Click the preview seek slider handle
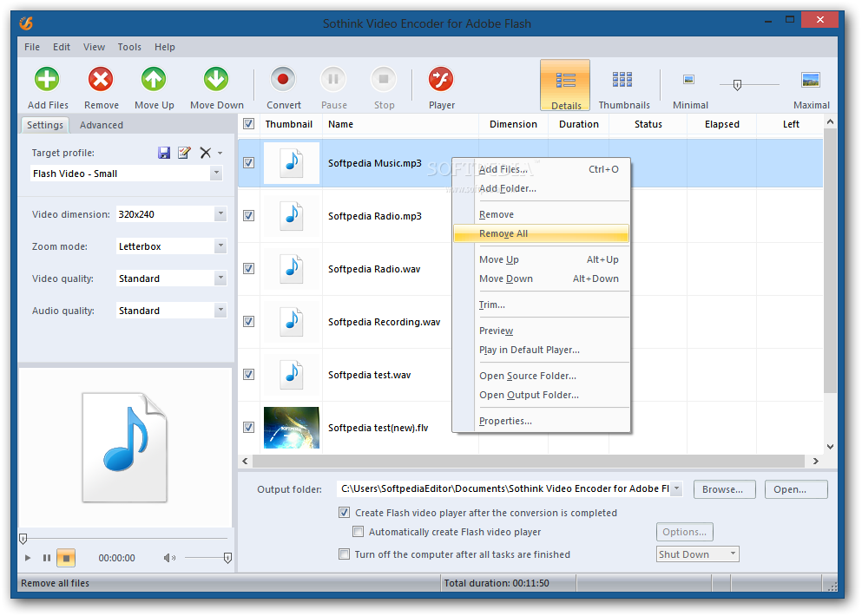Screen dimensions: 862x616 (23, 539)
